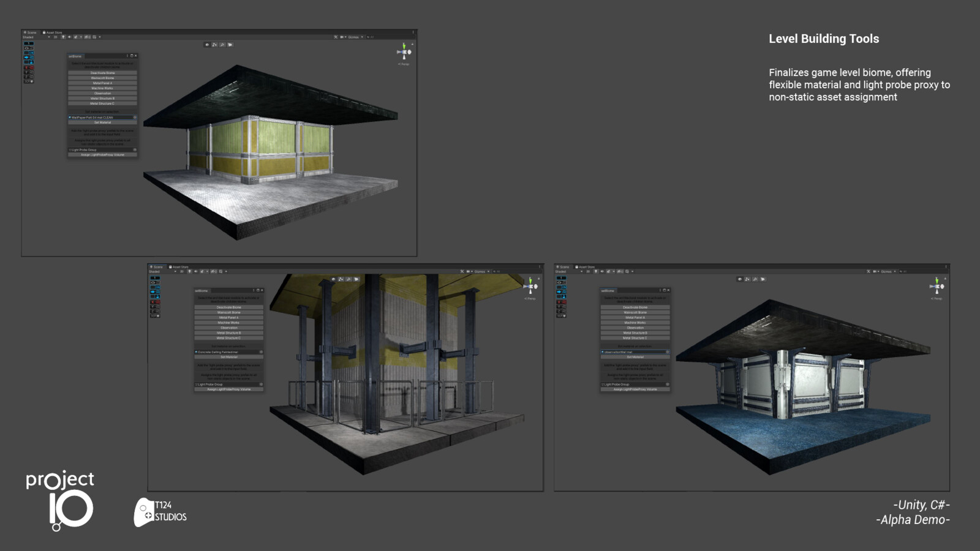The height and width of the screenshot is (551, 980).
Task: Click orientation gizmo in yellow-wall editor
Action: [x=404, y=52]
